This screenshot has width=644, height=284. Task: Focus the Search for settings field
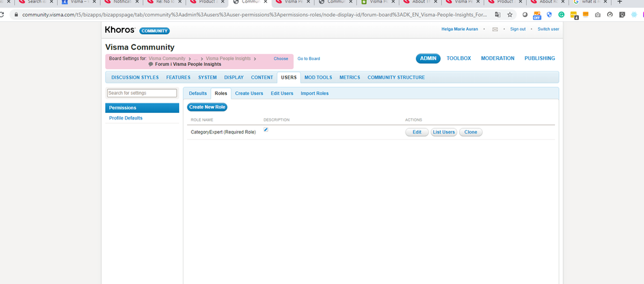pos(142,93)
